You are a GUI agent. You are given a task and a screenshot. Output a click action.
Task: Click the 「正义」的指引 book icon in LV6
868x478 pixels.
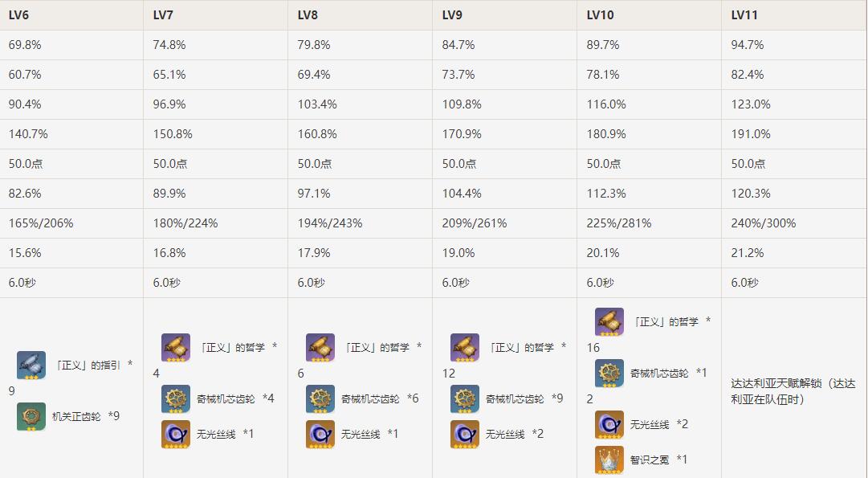coord(31,365)
